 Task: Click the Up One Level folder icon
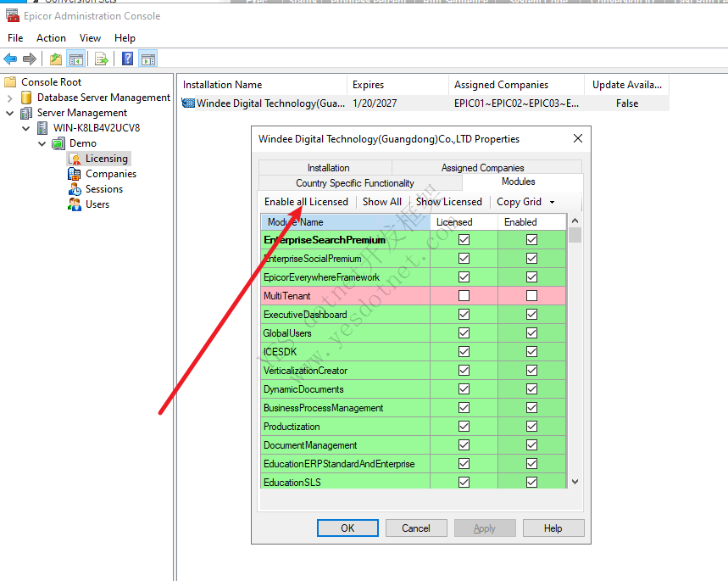tap(55, 59)
